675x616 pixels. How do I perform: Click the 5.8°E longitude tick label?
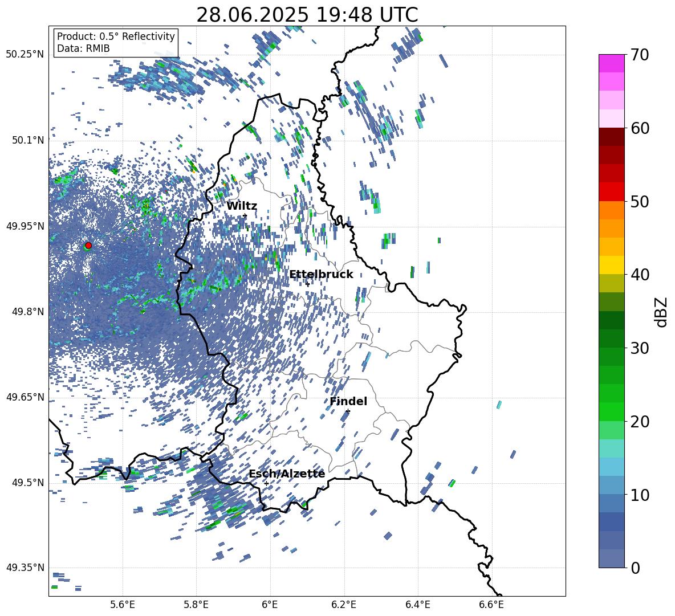[x=196, y=605]
